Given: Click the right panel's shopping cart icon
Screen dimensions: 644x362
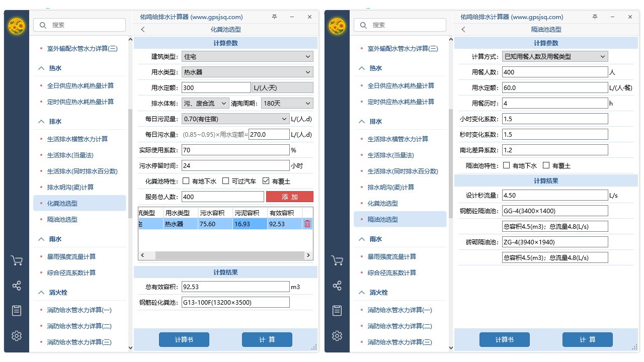Looking at the screenshot, I should pyautogui.click(x=337, y=260).
